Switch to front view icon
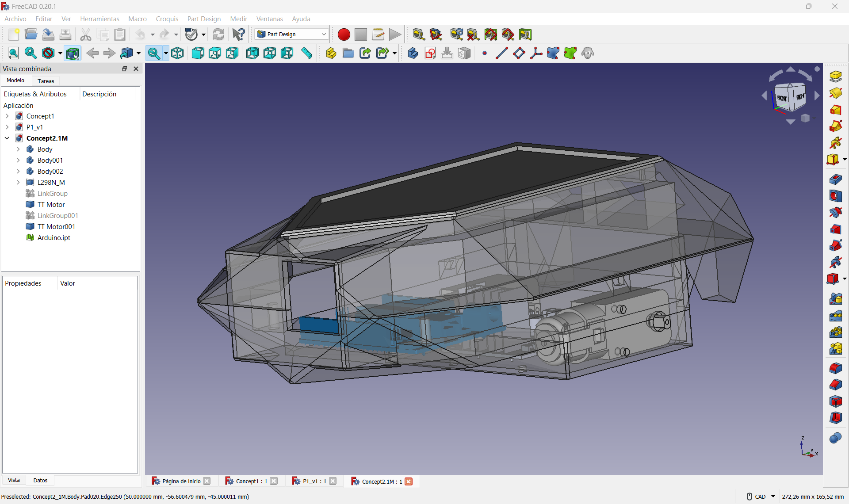The image size is (849, 504). 198,53
